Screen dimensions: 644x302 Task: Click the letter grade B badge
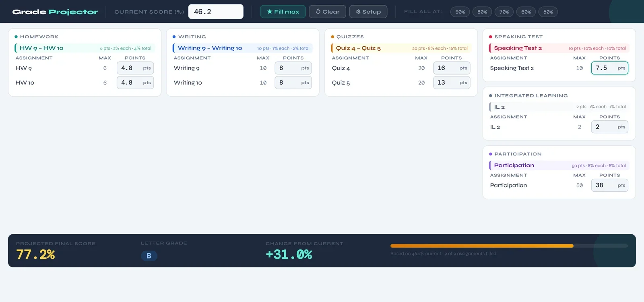pos(149,256)
